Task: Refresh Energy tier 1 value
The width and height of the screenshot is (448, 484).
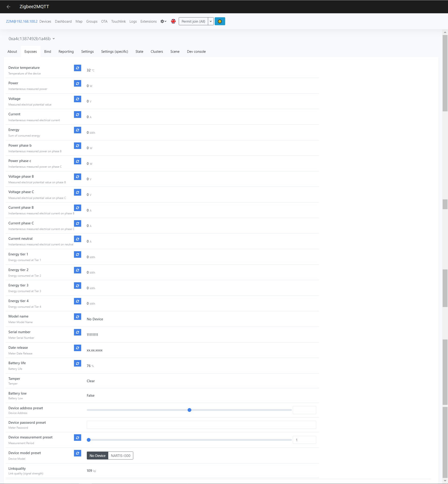Action: pos(77,254)
